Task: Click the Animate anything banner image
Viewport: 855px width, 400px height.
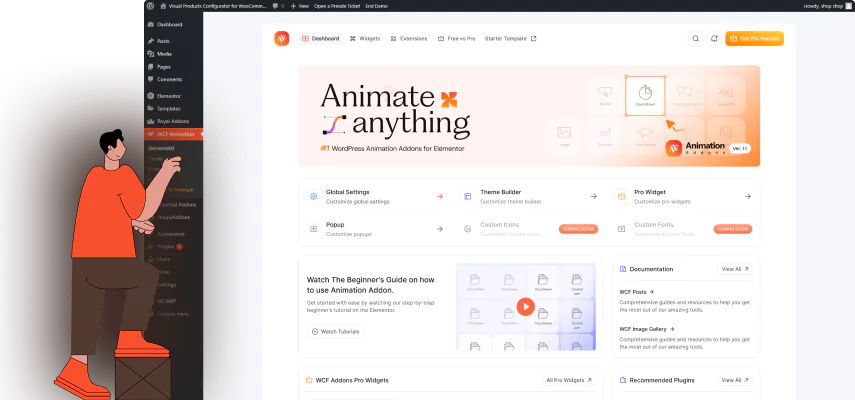Action: (529, 116)
